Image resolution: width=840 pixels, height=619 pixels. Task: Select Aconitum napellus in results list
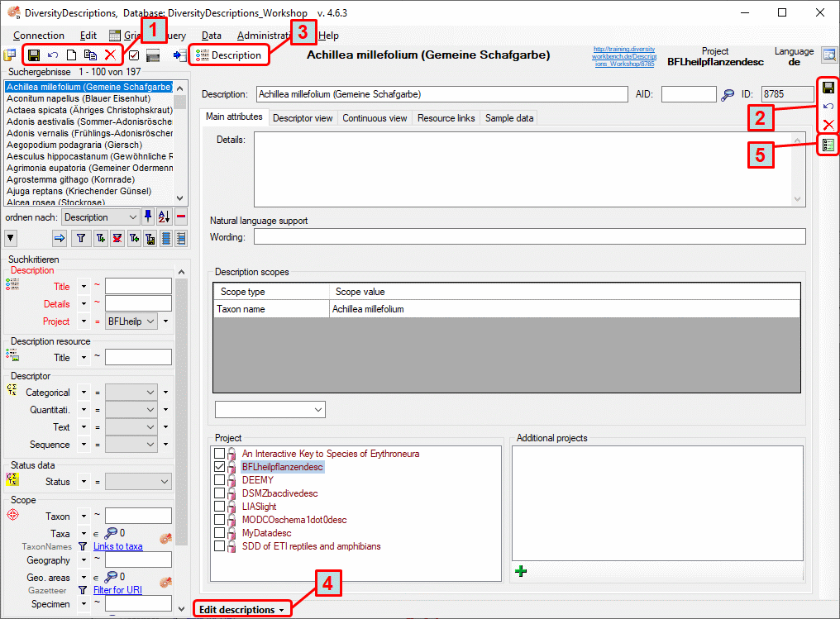66,98
